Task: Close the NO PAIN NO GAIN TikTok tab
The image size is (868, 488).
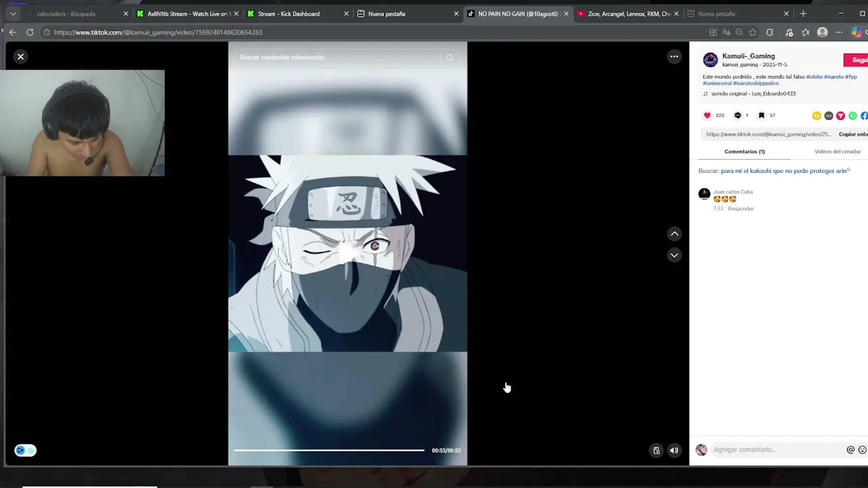Action: pos(566,14)
